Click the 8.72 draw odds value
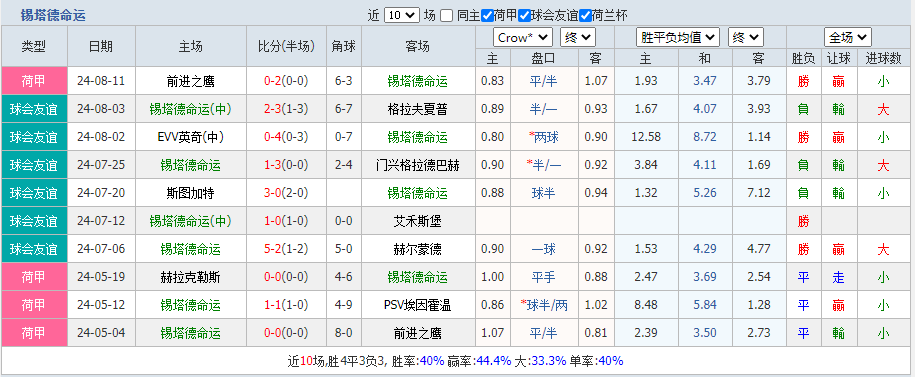Viewport: 915px width, 377px height. coord(704,137)
